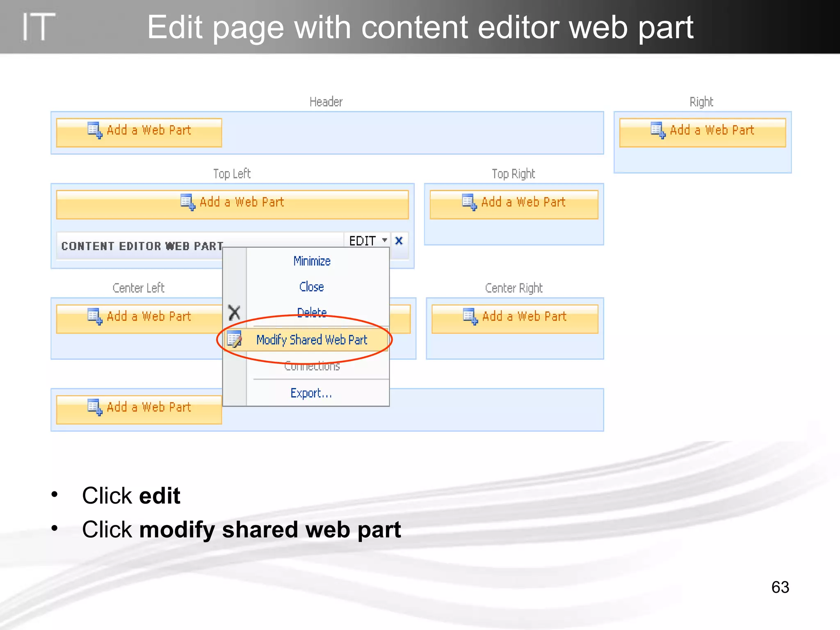
Task: Click Add a Web Part in Right zone
Action: coord(703,132)
